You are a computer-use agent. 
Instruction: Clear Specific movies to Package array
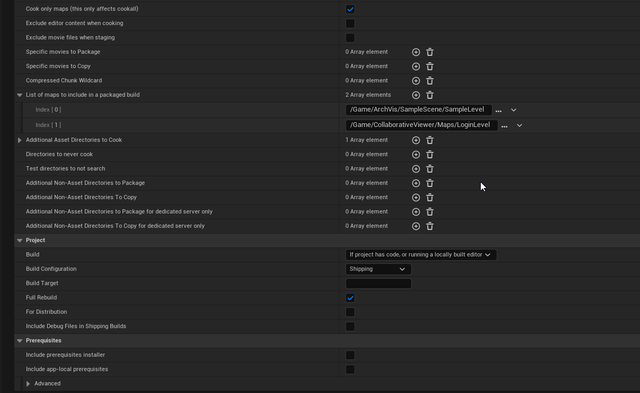coord(430,52)
